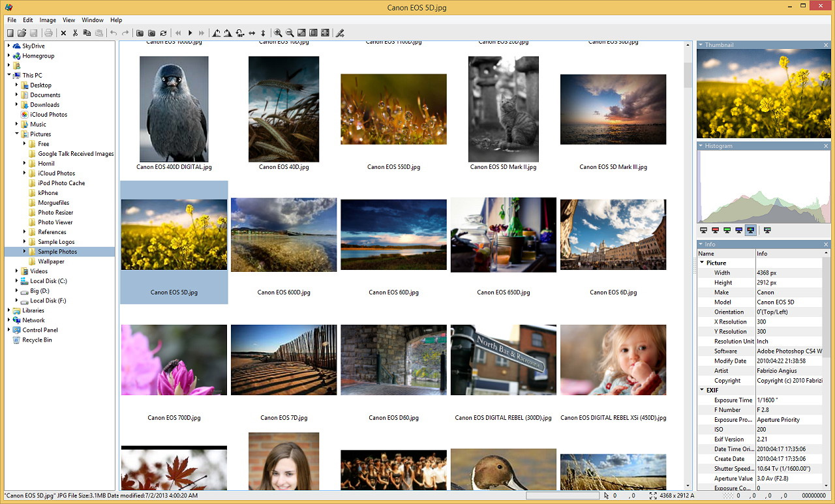Select the Wallpaper folder in tree
Viewport: 835px width, 504px height.
click(x=51, y=261)
